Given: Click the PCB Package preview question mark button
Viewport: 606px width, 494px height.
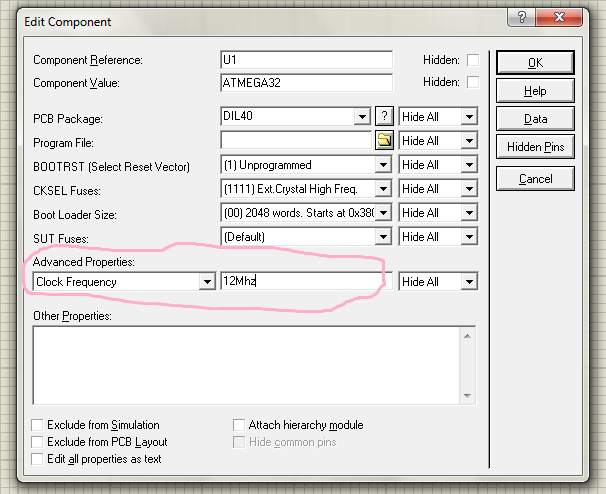Looking at the screenshot, I should tap(384, 116).
